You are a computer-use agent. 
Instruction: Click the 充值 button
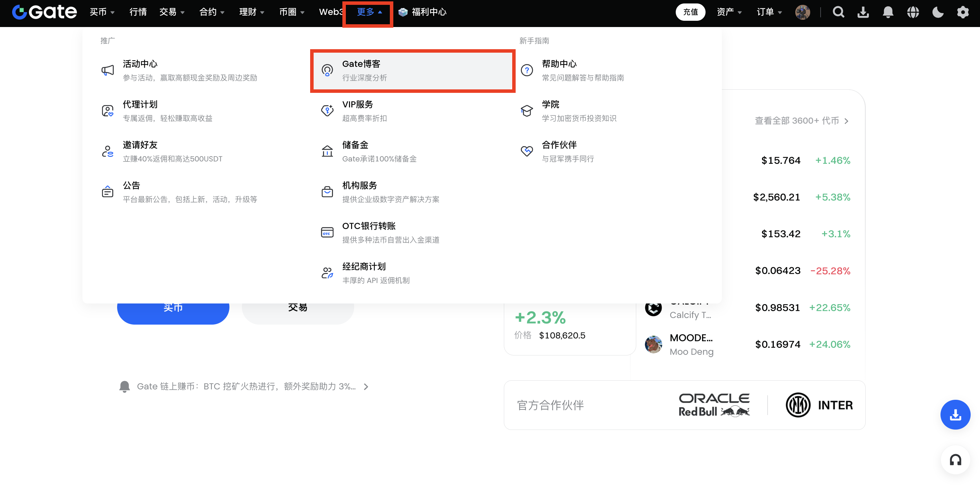point(690,12)
